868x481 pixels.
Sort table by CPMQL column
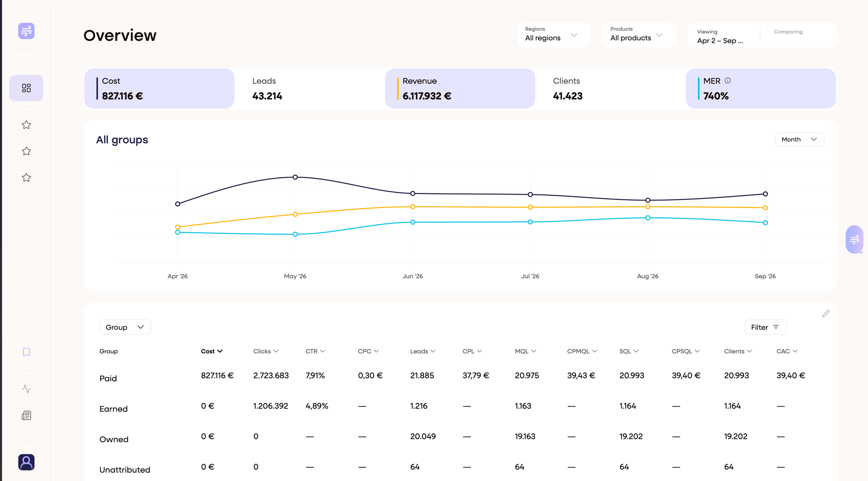pos(582,351)
